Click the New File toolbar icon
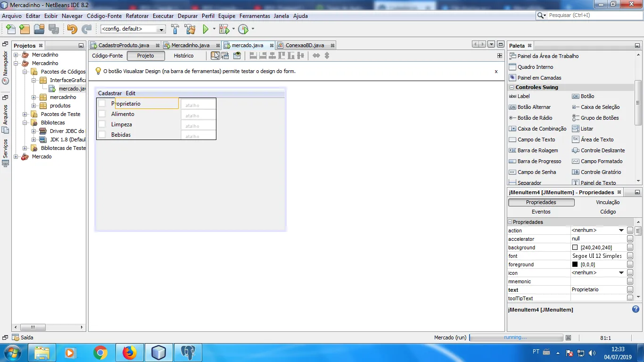644x362 pixels. click(10, 29)
